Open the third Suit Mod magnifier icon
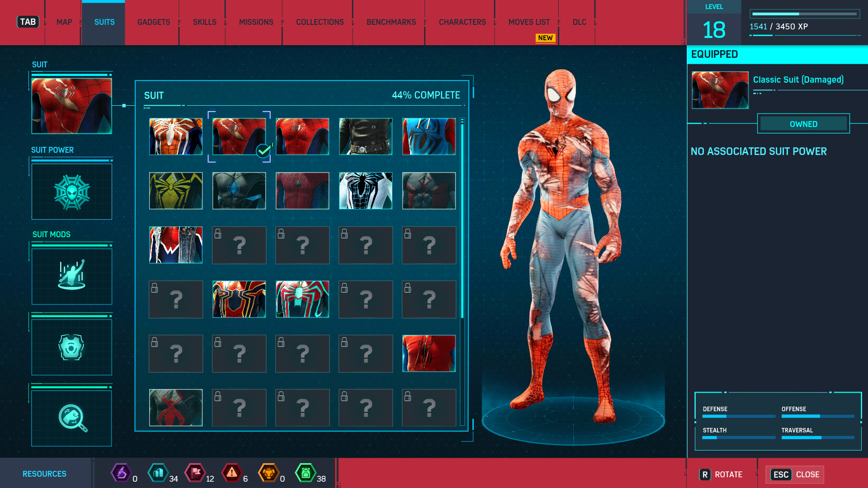 pyautogui.click(x=71, y=418)
